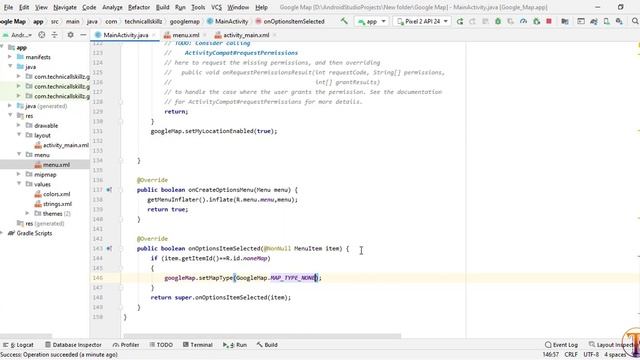Open the Navigate menu
The height and width of the screenshot is (360, 640).
pyautogui.click(x=65, y=7)
